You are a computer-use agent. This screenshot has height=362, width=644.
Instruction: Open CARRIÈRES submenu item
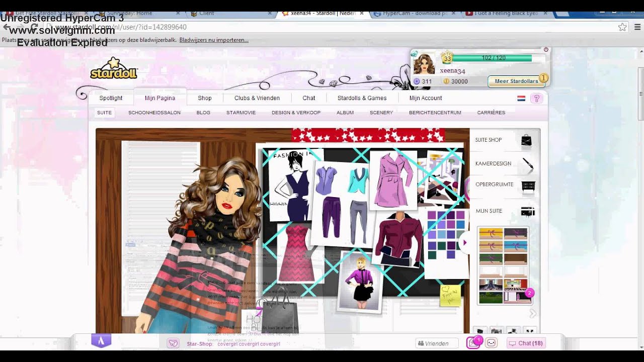(491, 113)
